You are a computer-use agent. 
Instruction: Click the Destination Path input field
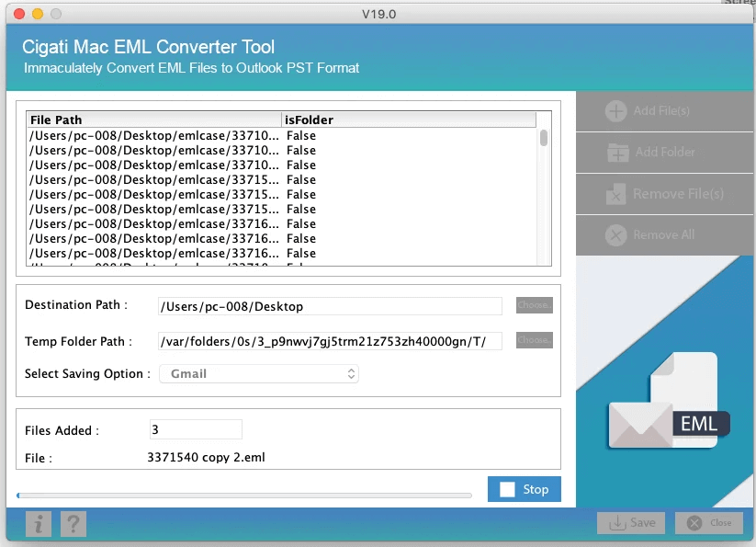coord(330,306)
